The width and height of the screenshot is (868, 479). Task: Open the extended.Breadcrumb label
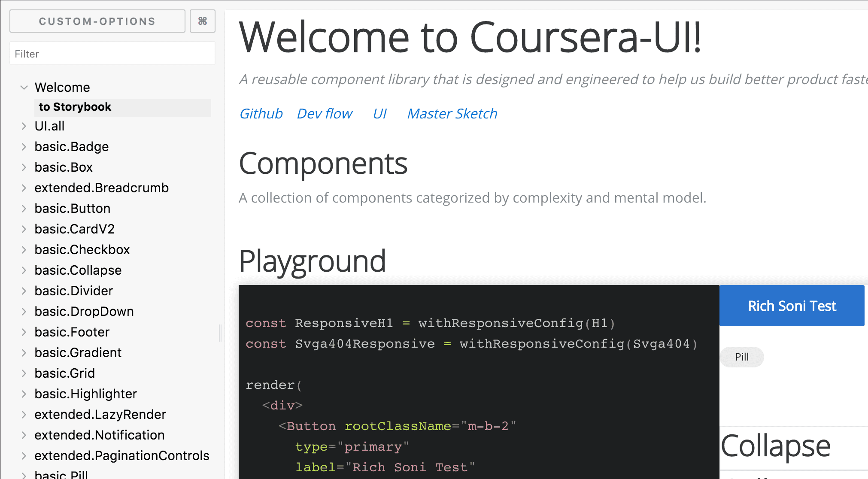[x=102, y=188]
